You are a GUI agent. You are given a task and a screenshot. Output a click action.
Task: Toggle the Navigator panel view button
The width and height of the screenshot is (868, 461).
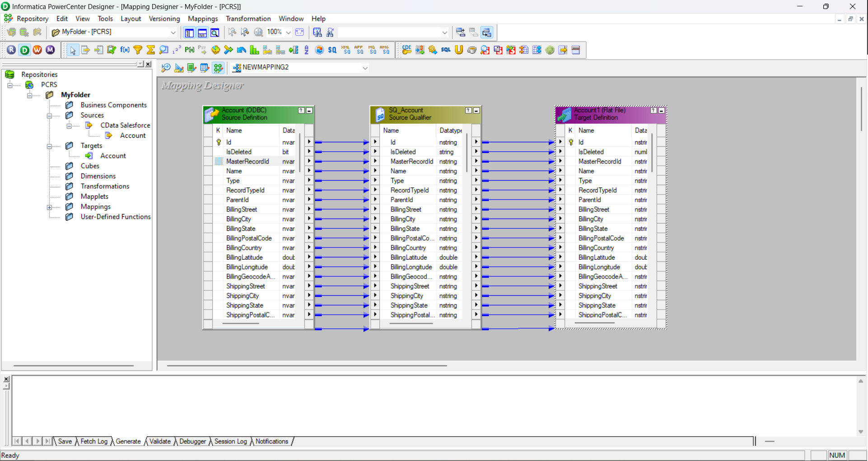point(189,33)
